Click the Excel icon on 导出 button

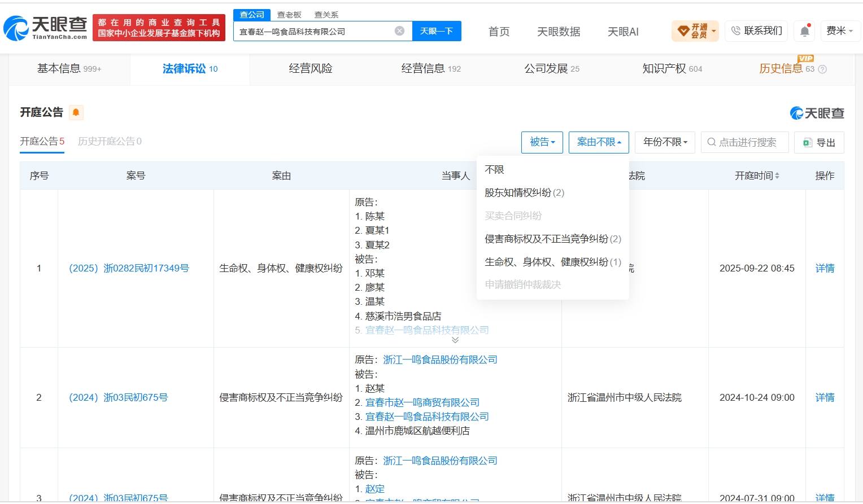click(808, 143)
